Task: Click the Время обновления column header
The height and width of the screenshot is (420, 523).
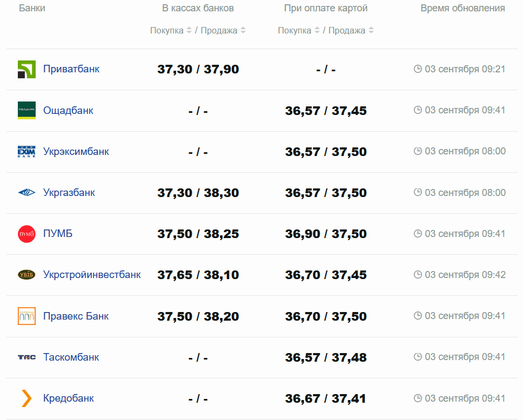Action: (x=462, y=8)
